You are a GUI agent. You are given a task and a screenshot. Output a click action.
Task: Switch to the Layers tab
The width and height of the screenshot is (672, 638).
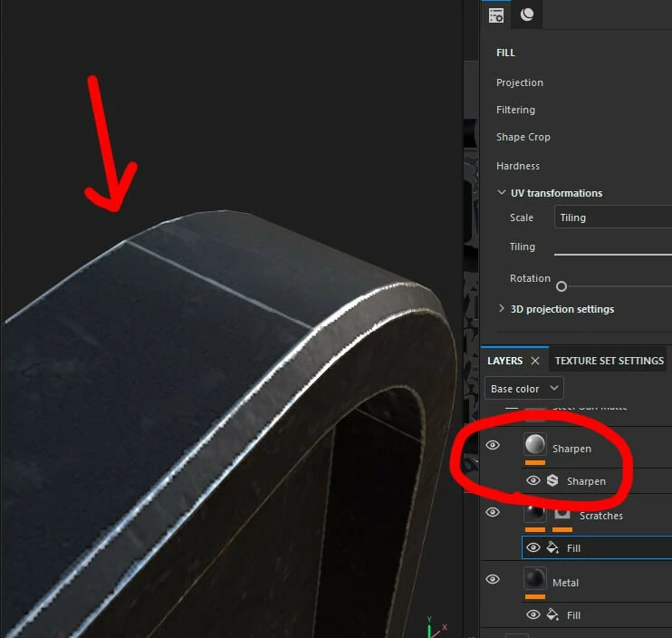click(x=504, y=361)
